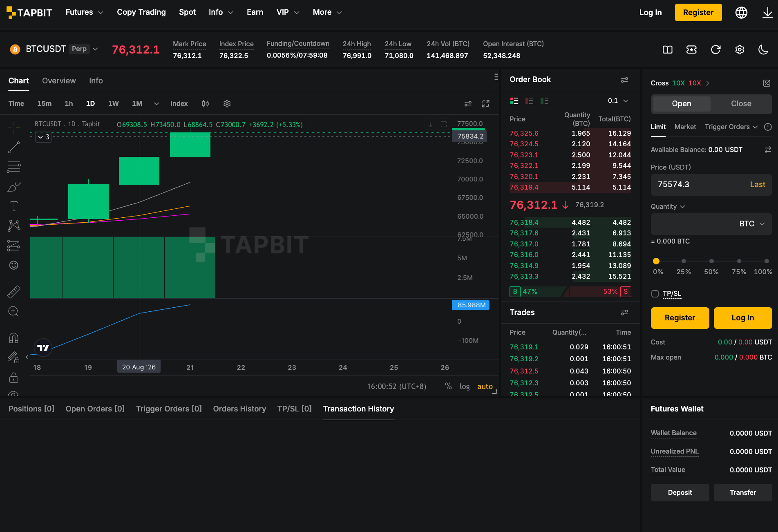Open Copy Trading page

141,12
